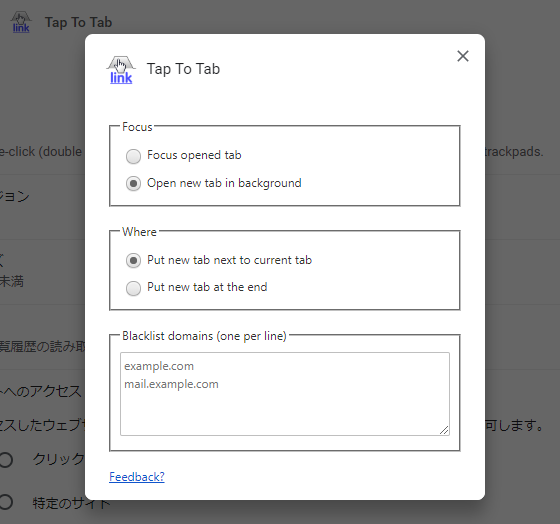The height and width of the screenshot is (524, 560).
Task: Click the Focus group legend label
Action: [137, 127]
